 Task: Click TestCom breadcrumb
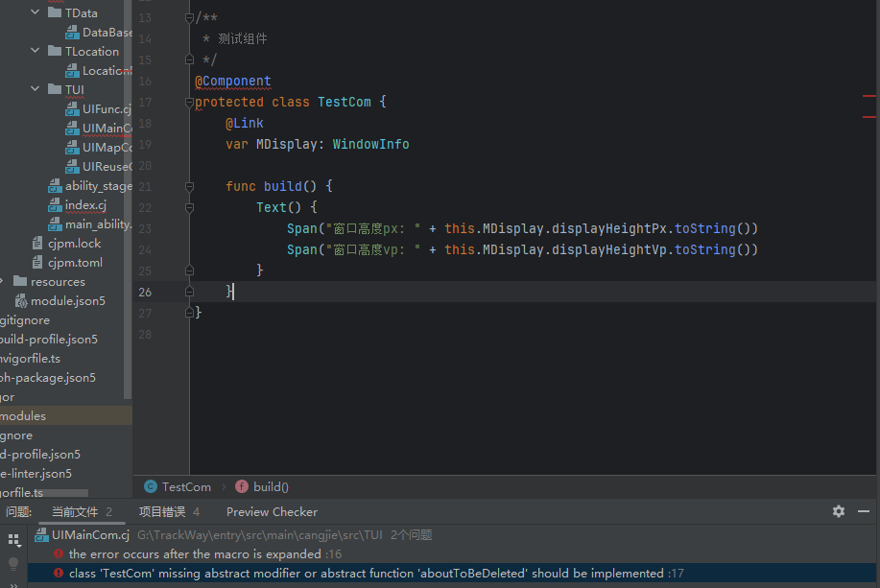[186, 487]
